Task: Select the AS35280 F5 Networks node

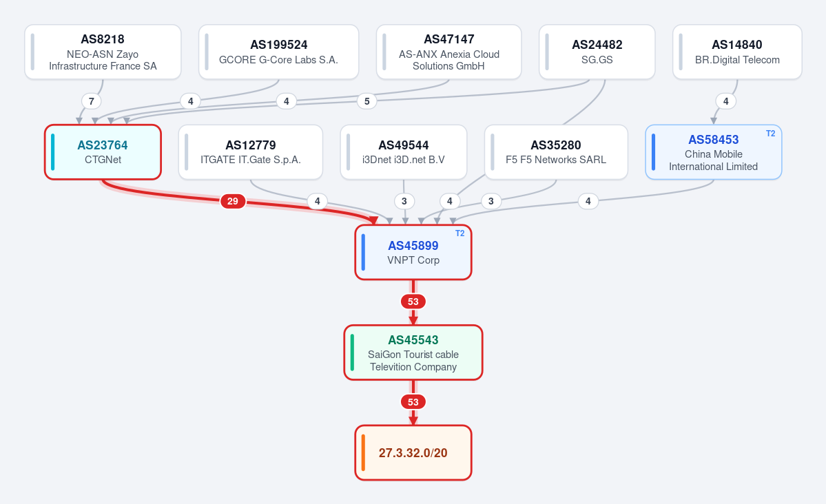Action: [x=556, y=152]
